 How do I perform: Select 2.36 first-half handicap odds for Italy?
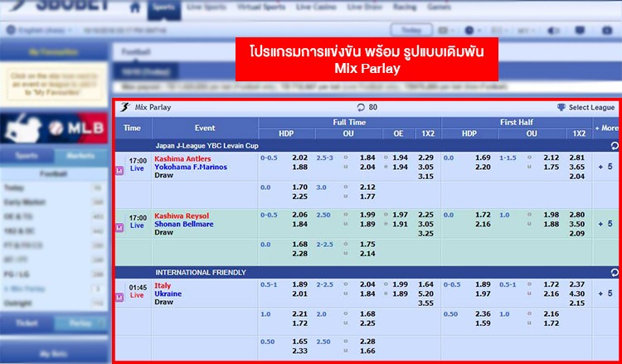[483, 314]
